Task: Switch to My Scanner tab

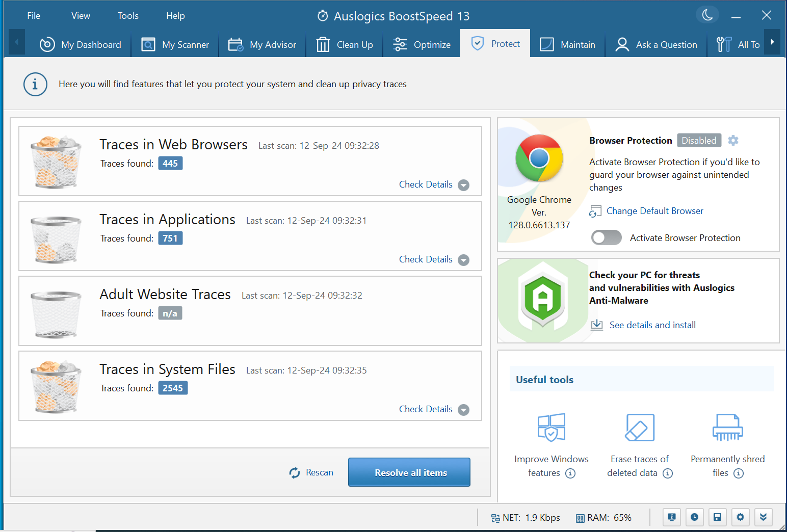Action: pyautogui.click(x=175, y=44)
